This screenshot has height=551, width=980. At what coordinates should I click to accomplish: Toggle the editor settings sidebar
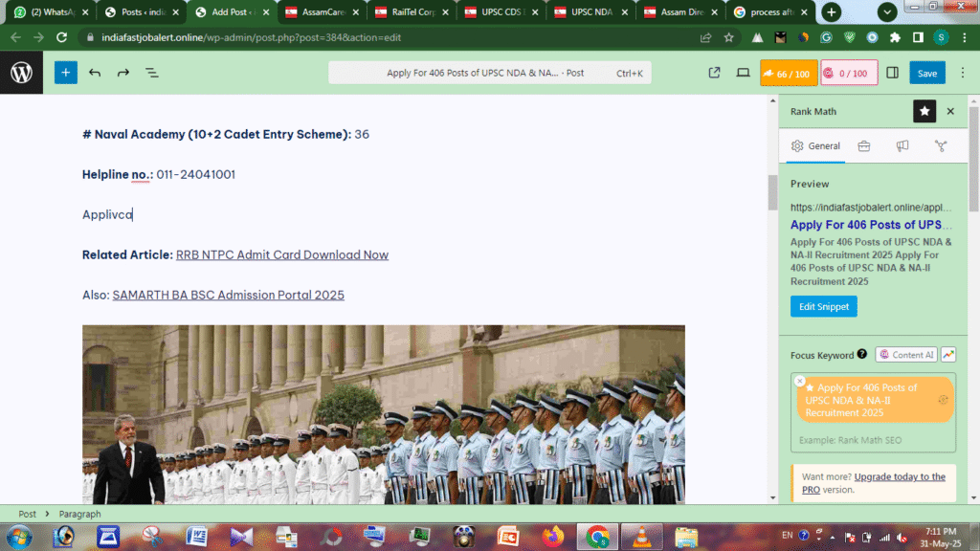pyautogui.click(x=893, y=73)
